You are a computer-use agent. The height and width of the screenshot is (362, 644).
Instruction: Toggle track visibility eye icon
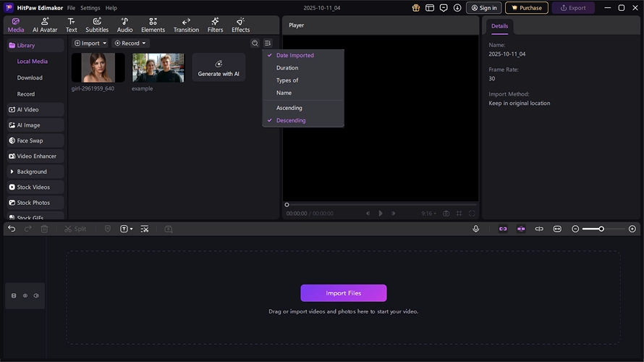(25, 295)
